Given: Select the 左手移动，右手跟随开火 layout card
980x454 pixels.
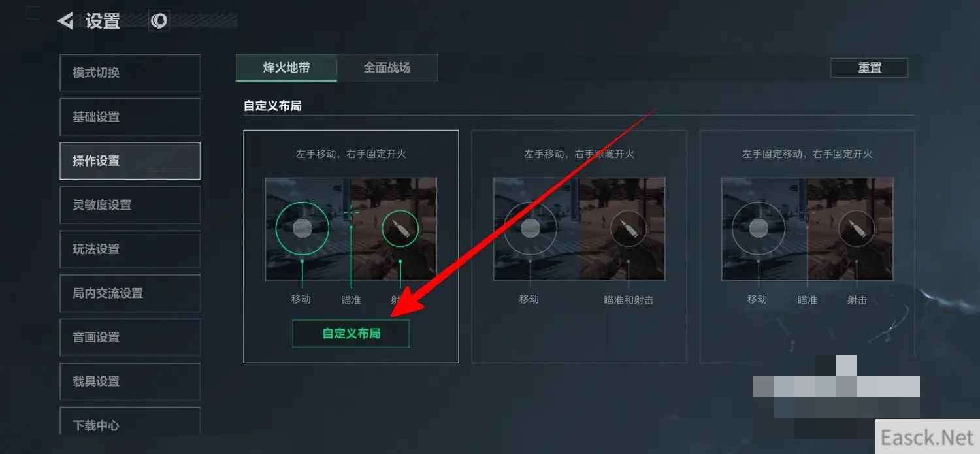Looking at the screenshot, I should tap(579, 246).
